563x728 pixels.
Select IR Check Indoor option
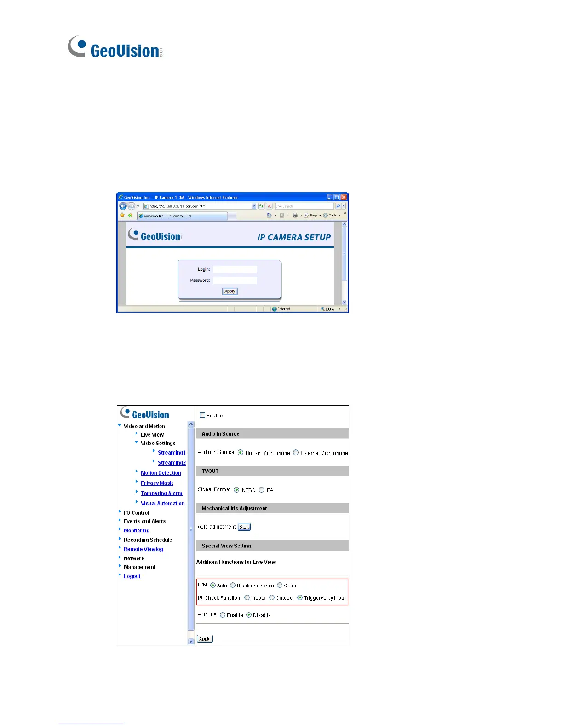(247, 598)
